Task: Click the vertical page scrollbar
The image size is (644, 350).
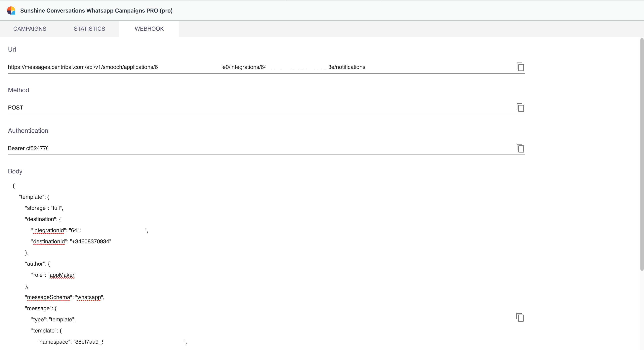Action: [641, 154]
